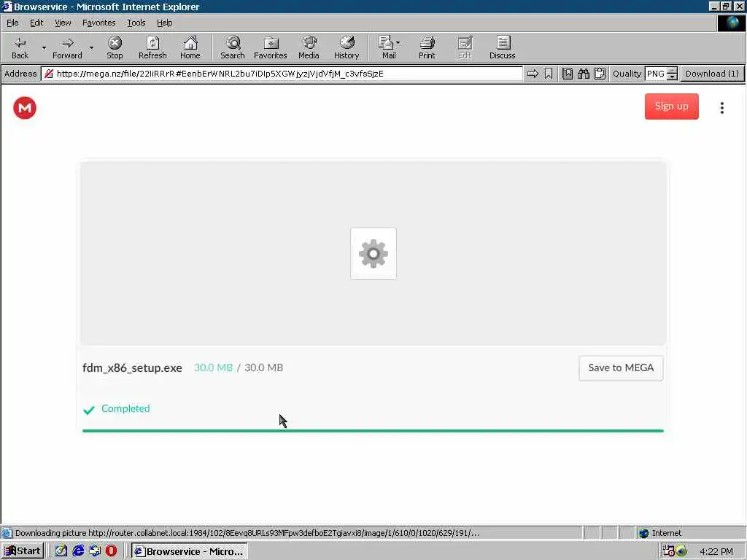Click the Sign up button
This screenshot has width=747, height=560.
point(672,106)
